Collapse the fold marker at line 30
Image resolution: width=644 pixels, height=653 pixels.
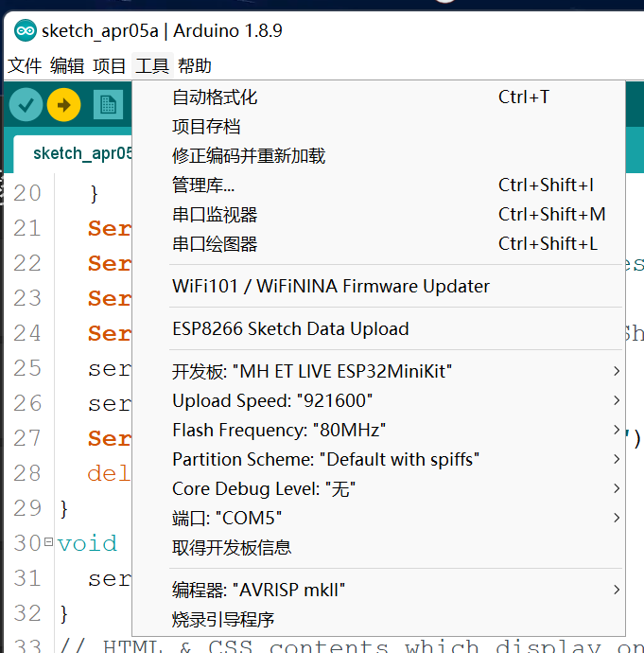coord(48,542)
